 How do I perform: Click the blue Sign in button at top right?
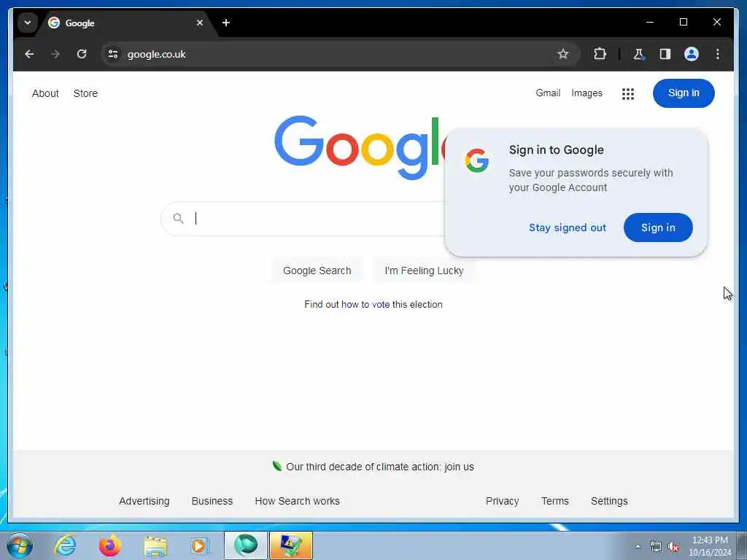point(684,93)
